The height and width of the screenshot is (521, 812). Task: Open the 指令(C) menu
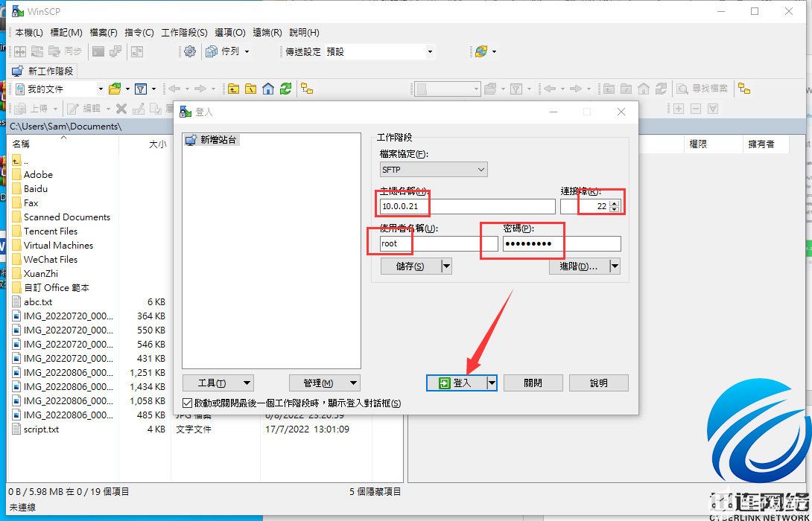[x=139, y=33]
